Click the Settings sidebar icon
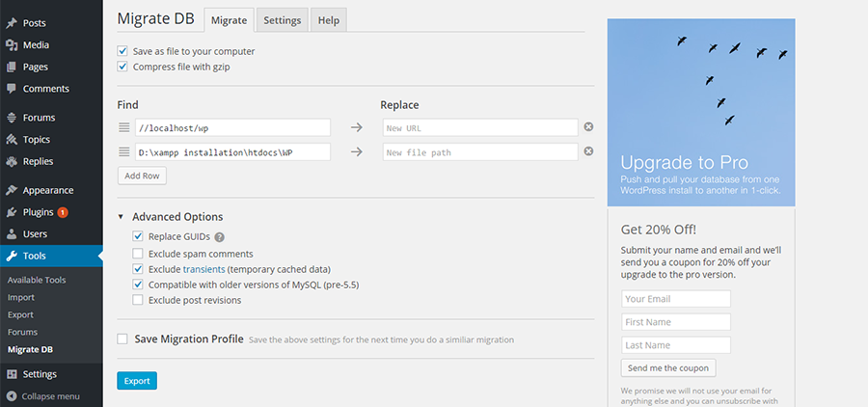This screenshot has height=407, width=868. [12, 374]
